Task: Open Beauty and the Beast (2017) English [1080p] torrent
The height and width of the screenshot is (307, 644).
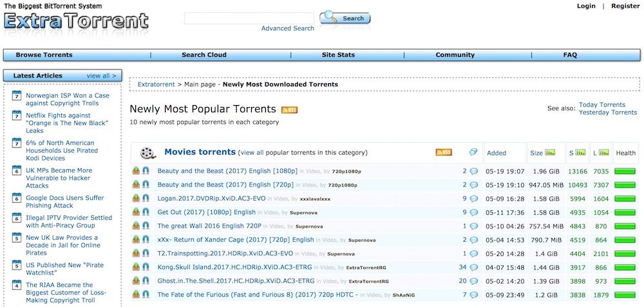Action: pos(229,171)
